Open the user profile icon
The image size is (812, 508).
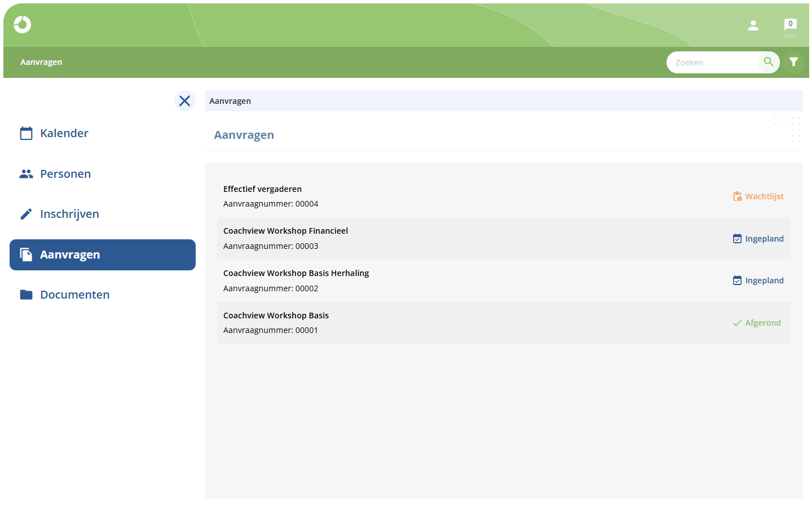coord(753,25)
